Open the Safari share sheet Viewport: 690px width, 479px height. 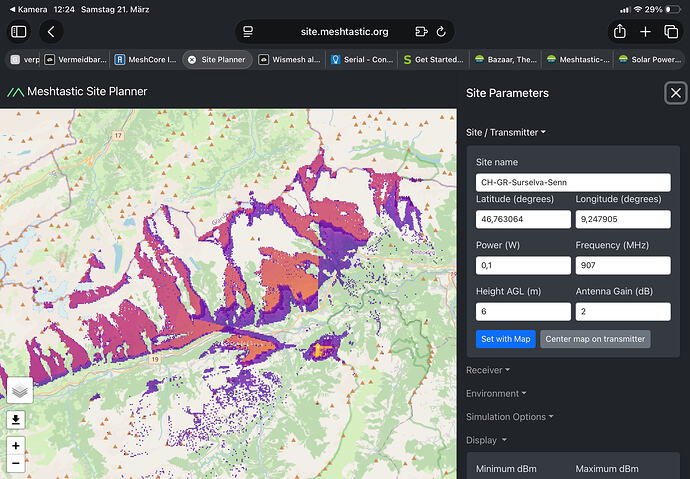(x=620, y=31)
